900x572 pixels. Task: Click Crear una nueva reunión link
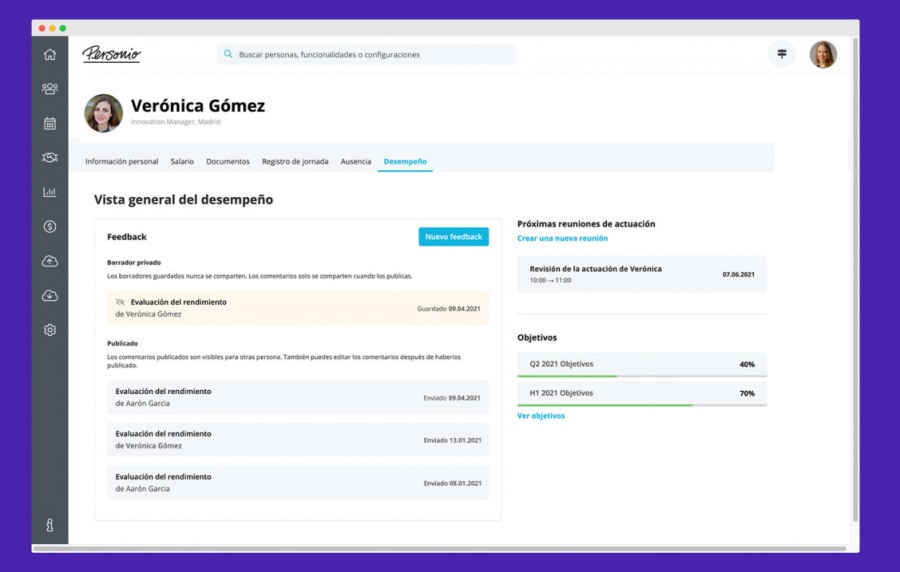click(x=562, y=239)
